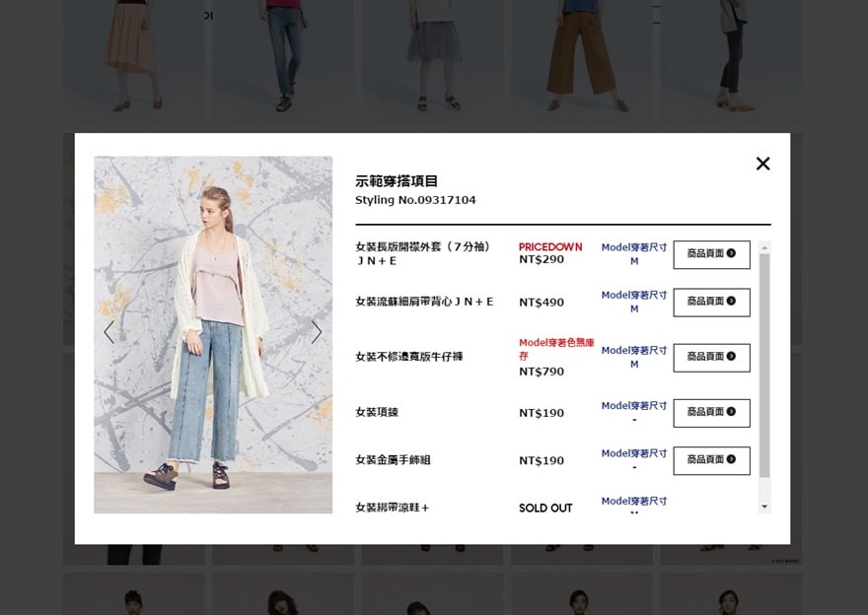Open product page for 女裝金屬手飾組

(711, 460)
